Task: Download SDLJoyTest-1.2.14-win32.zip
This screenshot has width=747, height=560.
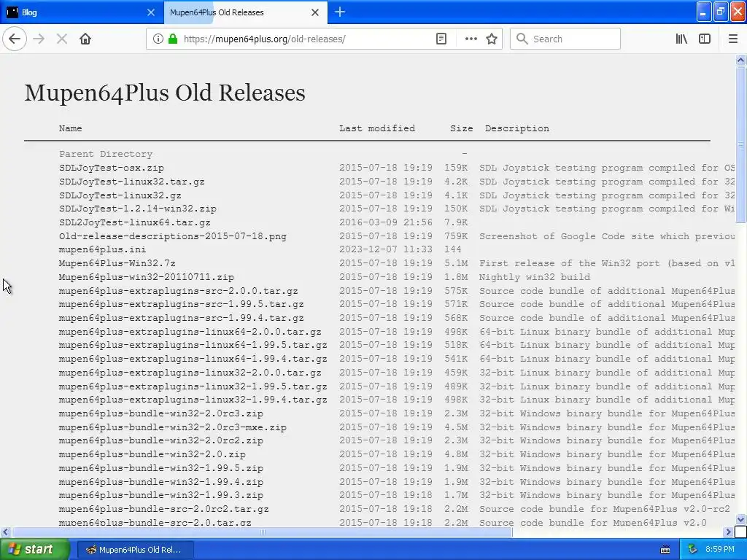Action: tap(138, 209)
